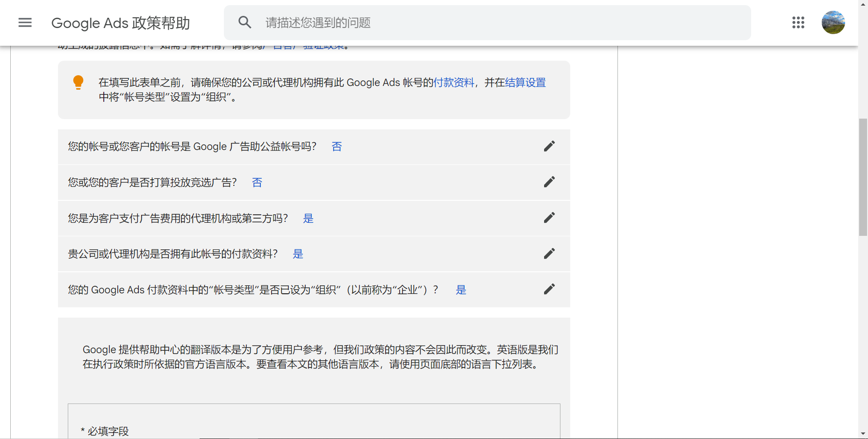The width and height of the screenshot is (868, 439).
Task: Open the Google apps grid
Action: click(798, 22)
